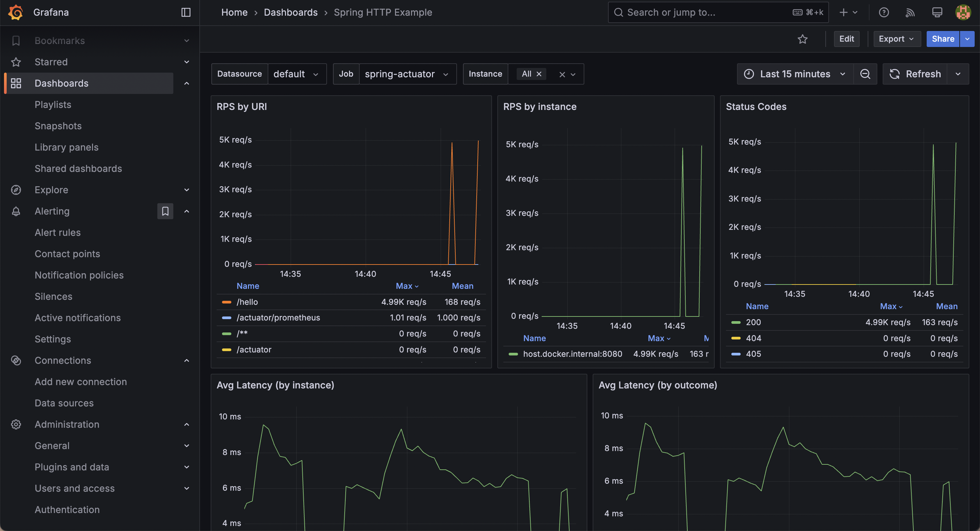Screen dimensions: 980x531
Task: Click the Edit button
Action: coord(846,39)
